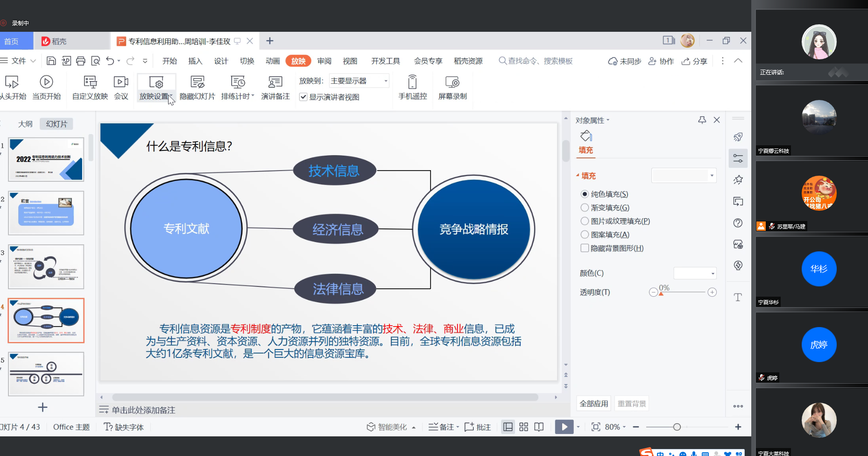Screen dimensions: 868x456
Task: Switch to the 审阅 ribbon tab
Action: pos(324,61)
